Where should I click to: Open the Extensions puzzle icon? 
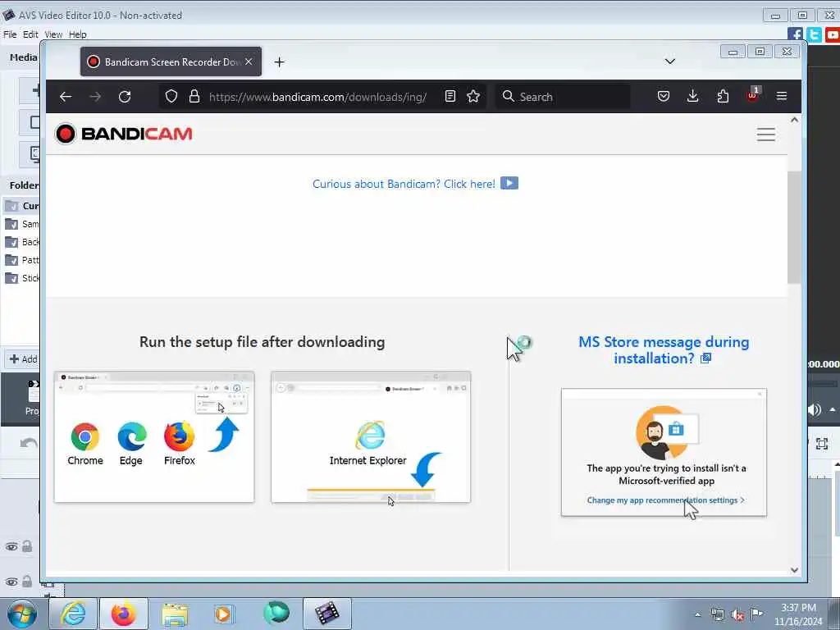723,97
